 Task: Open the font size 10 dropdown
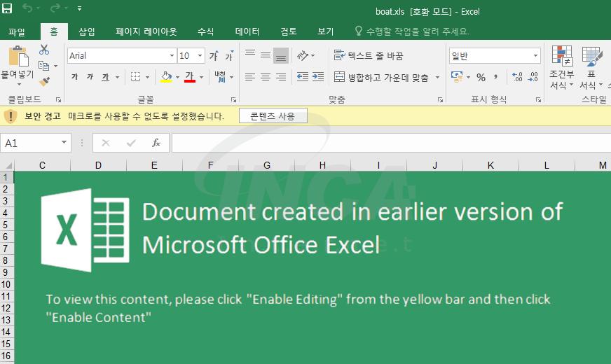click(x=200, y=56)
